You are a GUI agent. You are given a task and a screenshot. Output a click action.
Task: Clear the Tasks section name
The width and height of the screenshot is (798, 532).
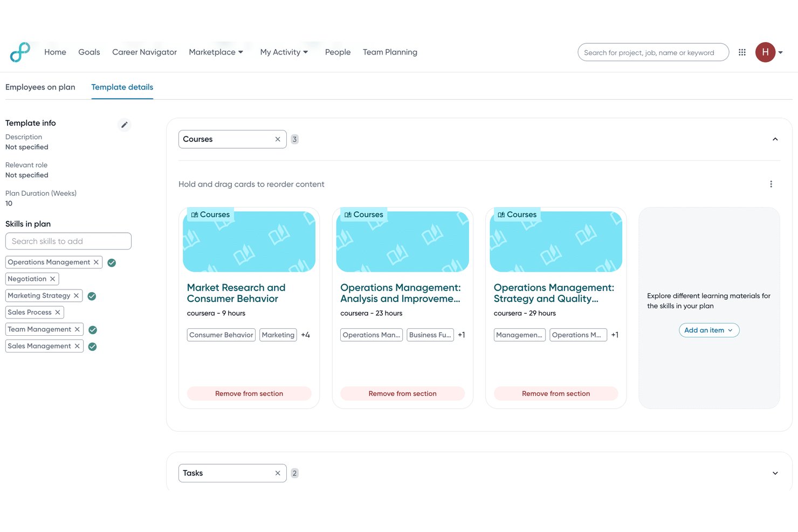[x=278, y=473]
